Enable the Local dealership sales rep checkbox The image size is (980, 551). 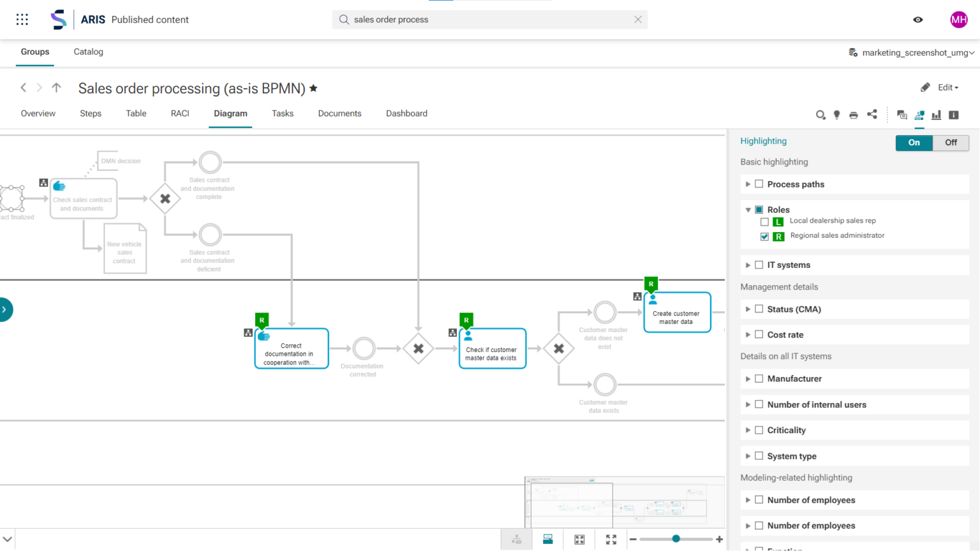[764, 222]
